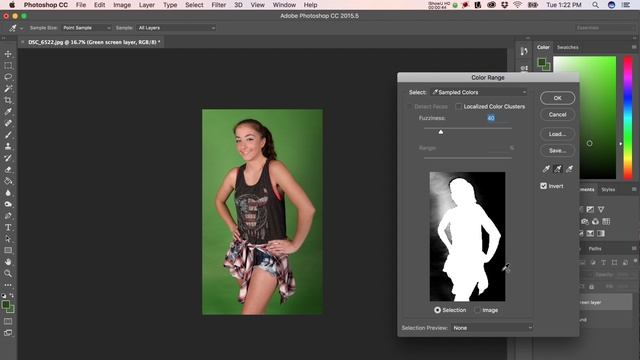640x360 pixels.
Task: Select the Horizontal Type tool
Action: click(8, 227)
